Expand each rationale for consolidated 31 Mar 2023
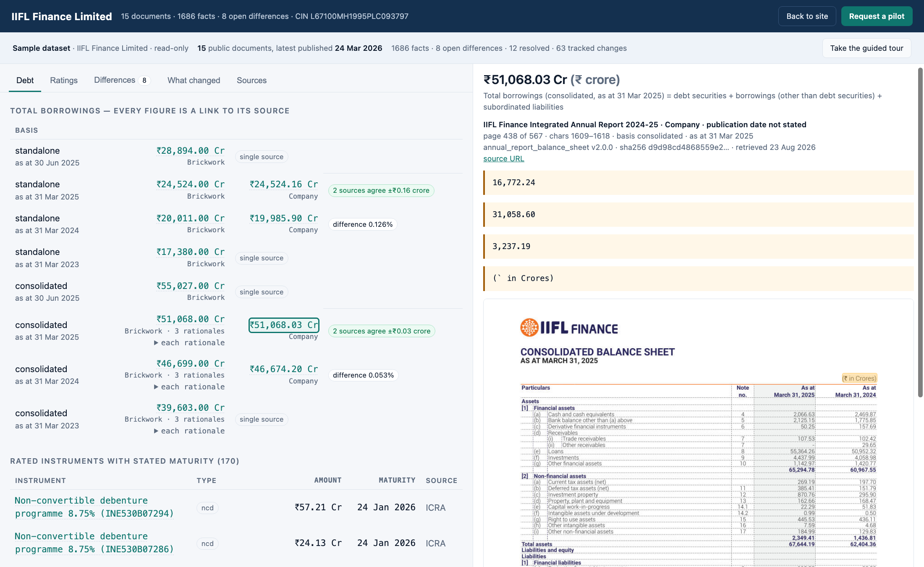This screenshot has height=567, width=924. coord(189,431)
